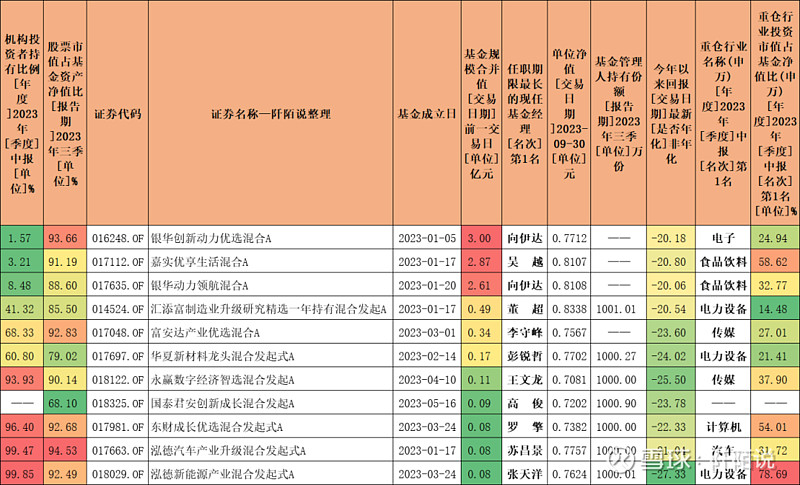
Task: Click security code 018122.OF
Action: 118,380
